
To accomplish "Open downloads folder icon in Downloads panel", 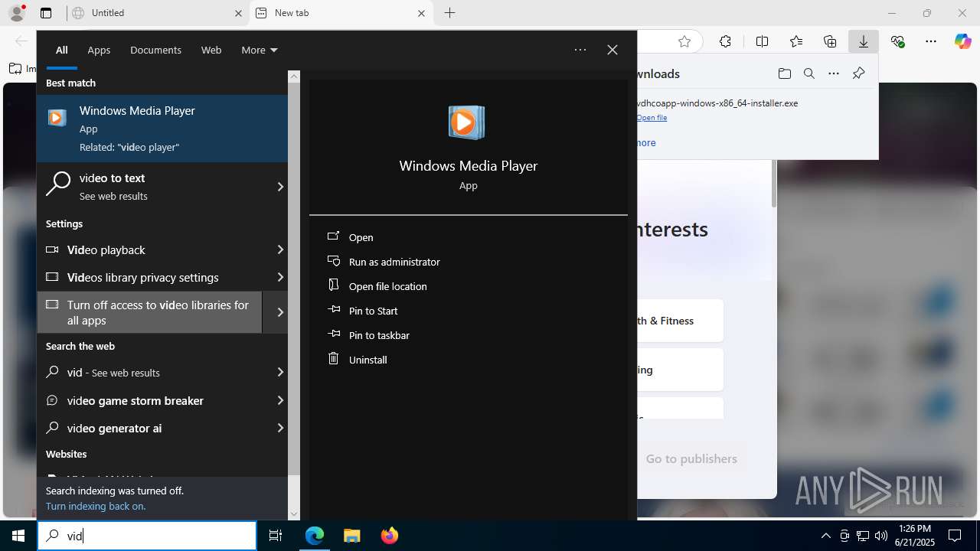I will (x=785, y=73).
